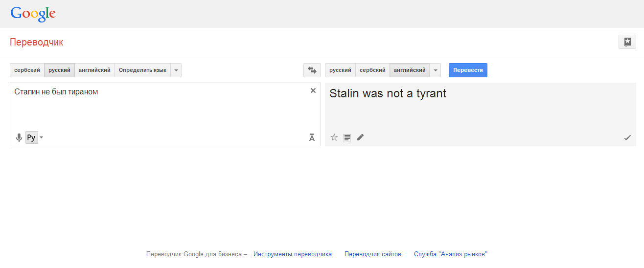Swap source and target languages

[x=312, y=70]
